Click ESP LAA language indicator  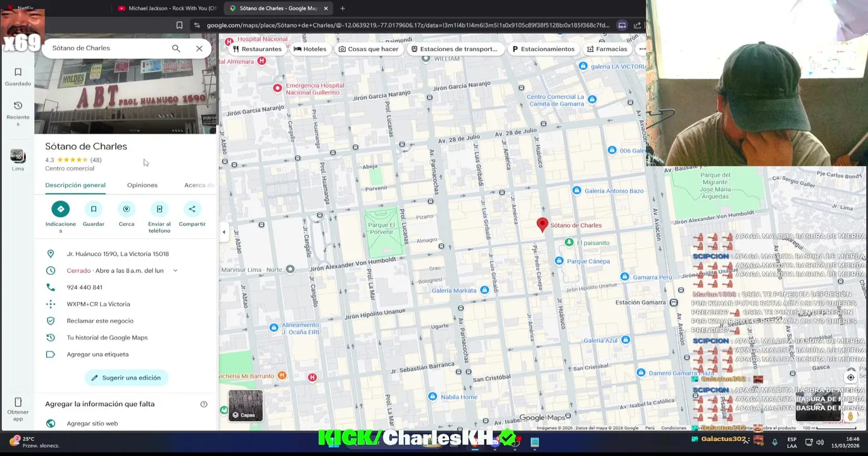[792, 442]
